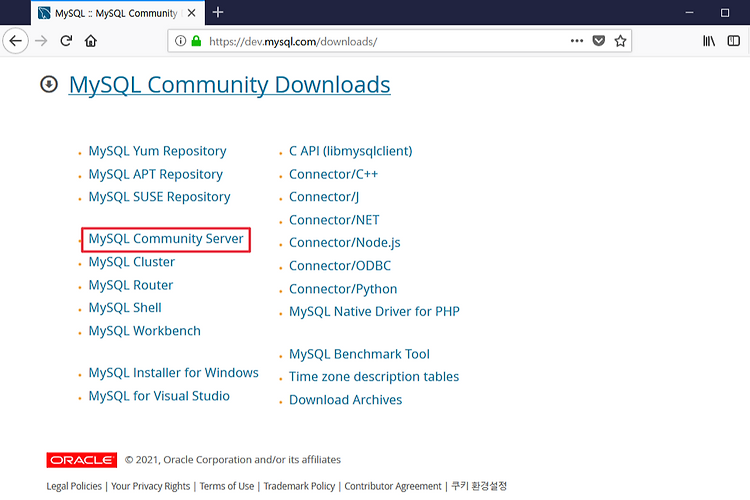Open Connector/NET link

334,220
